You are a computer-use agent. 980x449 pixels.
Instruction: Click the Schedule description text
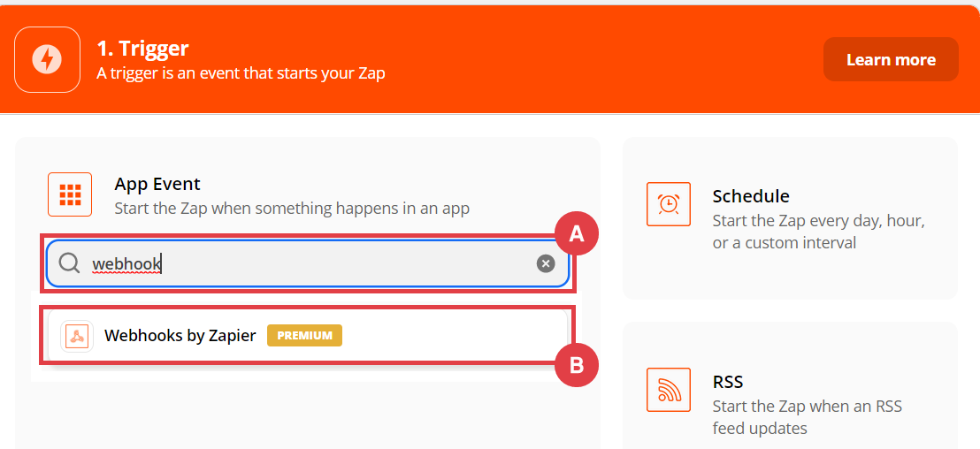[x=818, y=232]
